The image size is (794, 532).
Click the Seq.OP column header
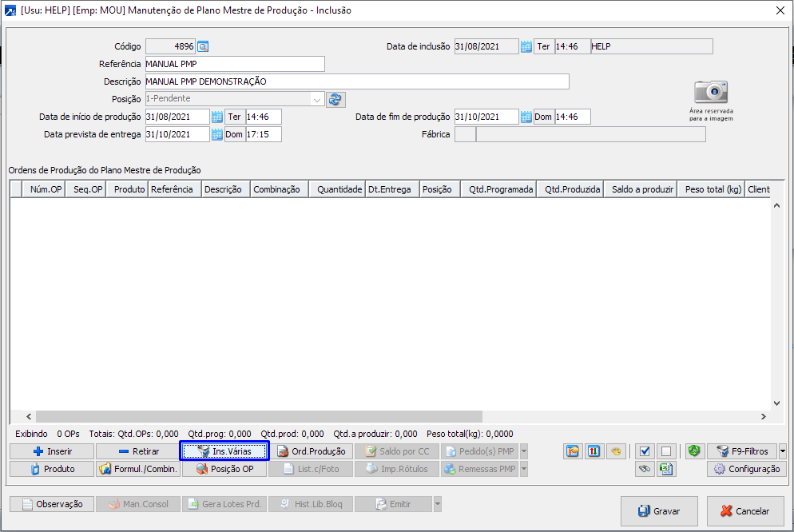[85, 189]
